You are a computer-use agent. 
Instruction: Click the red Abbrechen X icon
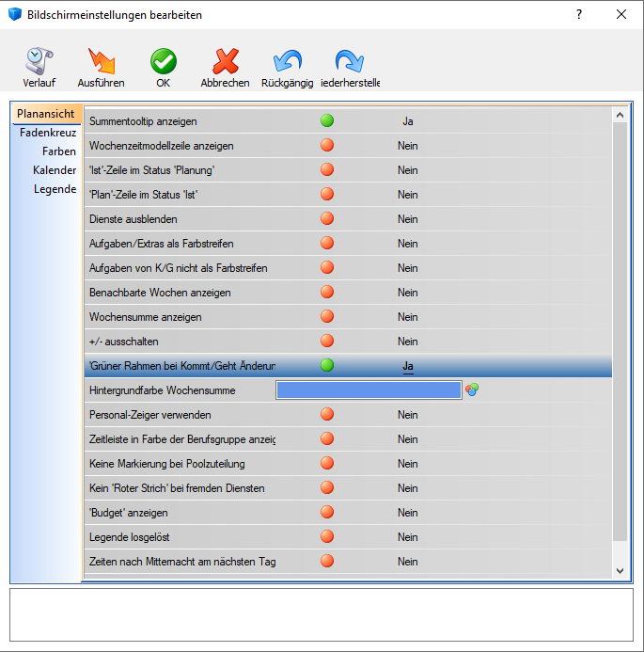225,62
